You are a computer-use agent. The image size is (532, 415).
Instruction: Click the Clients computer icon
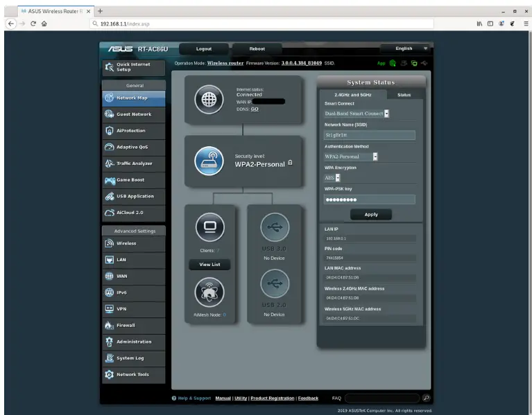pyautogui.click(x=210, y=227)
